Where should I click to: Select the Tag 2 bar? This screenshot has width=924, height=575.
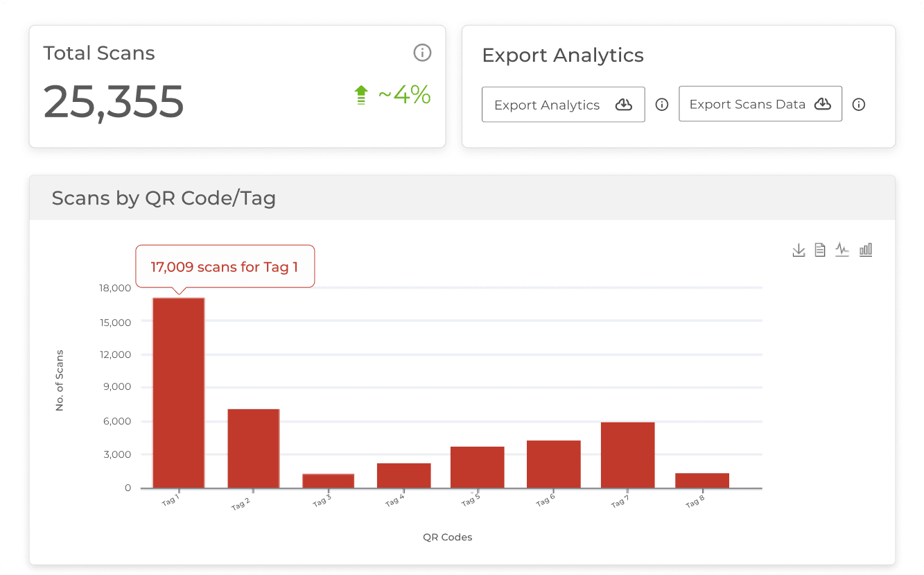coord(254,448)
